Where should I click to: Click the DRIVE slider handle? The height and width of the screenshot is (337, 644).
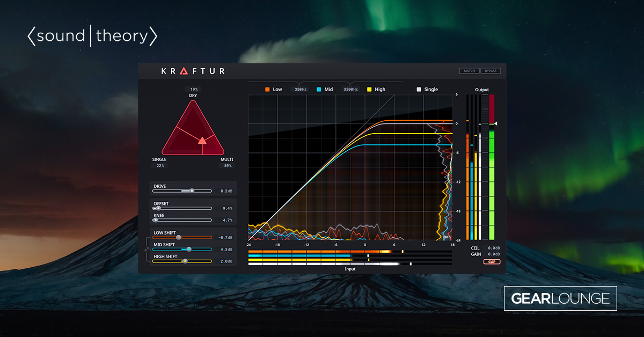[x=192, y=191]
